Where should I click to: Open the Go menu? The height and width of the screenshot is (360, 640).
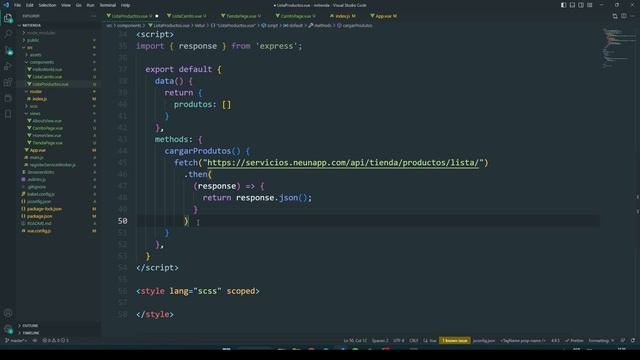pos(78,5)
